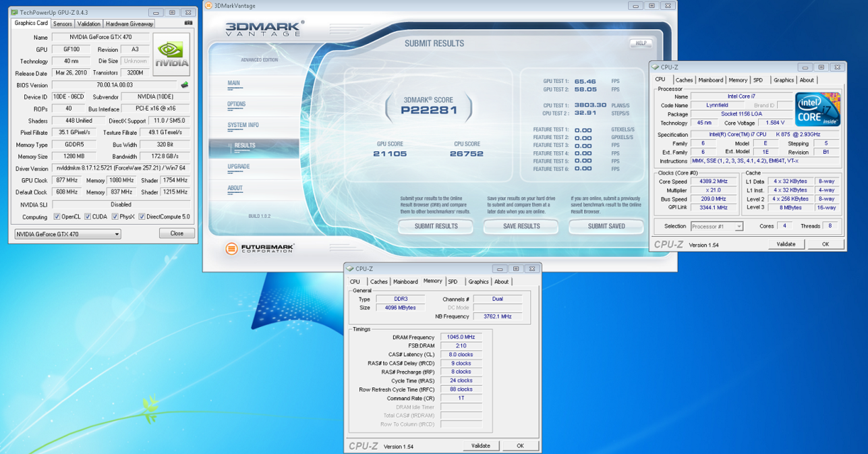
Task: Click the 3DMark score P22281
Action: coord(429,110)
